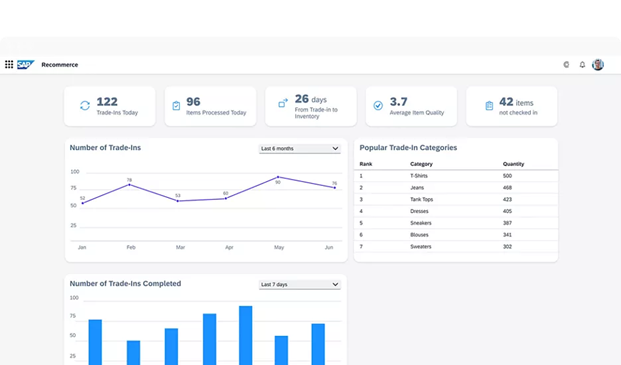Click the Rank column header

point(366,164)
